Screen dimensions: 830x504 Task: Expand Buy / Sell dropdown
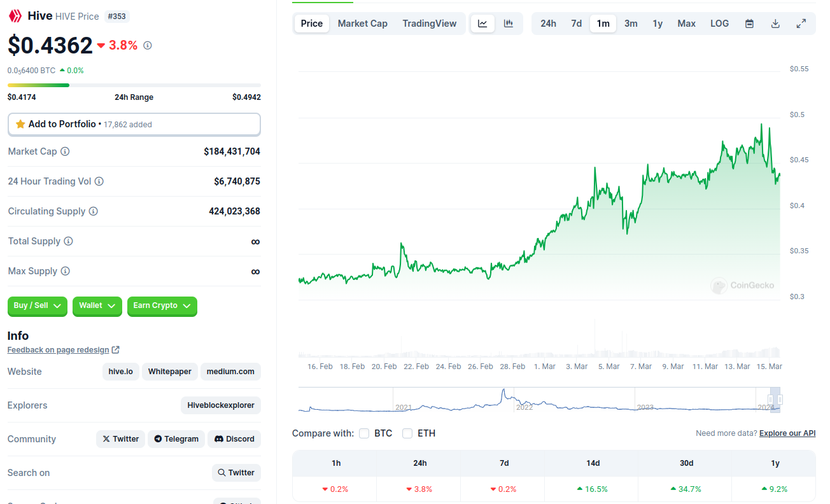coord(38,306)
